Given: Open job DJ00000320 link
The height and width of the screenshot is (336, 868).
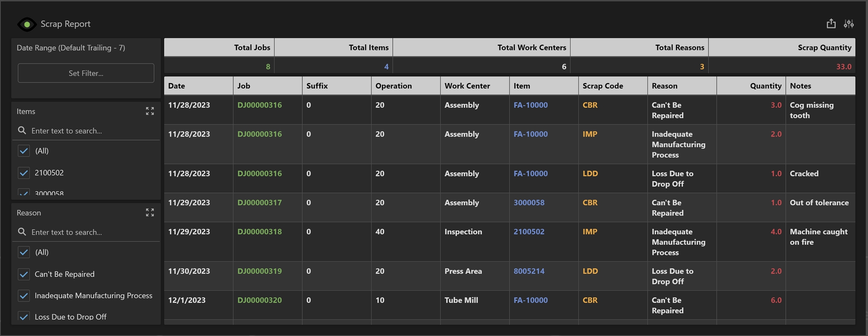Looking at the screenshot, I should pos(260,300).
